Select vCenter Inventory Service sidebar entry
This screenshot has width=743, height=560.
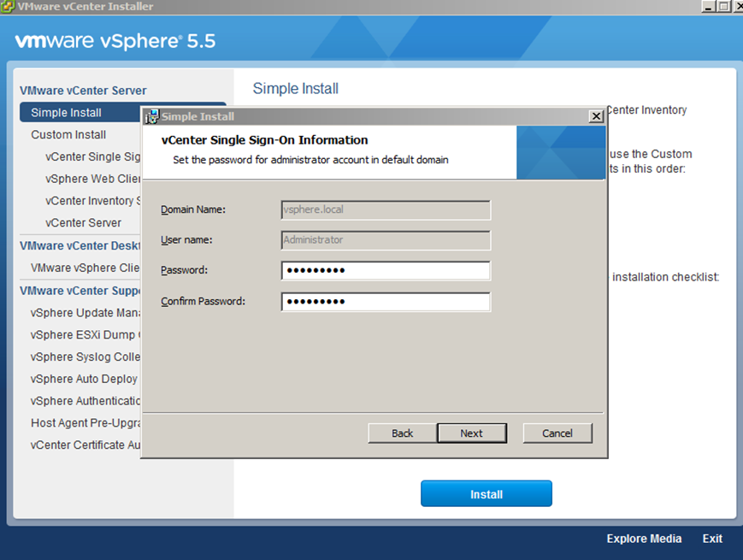coord(93,201)
